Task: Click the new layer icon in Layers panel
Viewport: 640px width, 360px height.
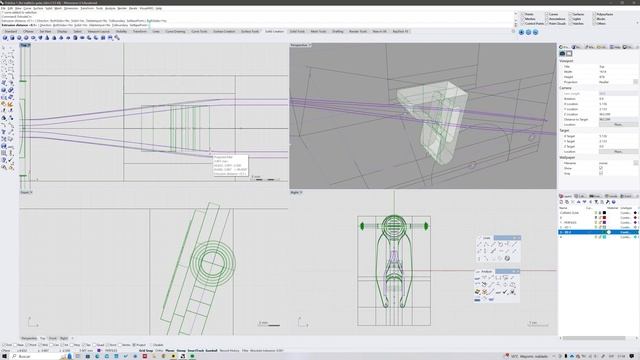Action: [x=561, y=202]
